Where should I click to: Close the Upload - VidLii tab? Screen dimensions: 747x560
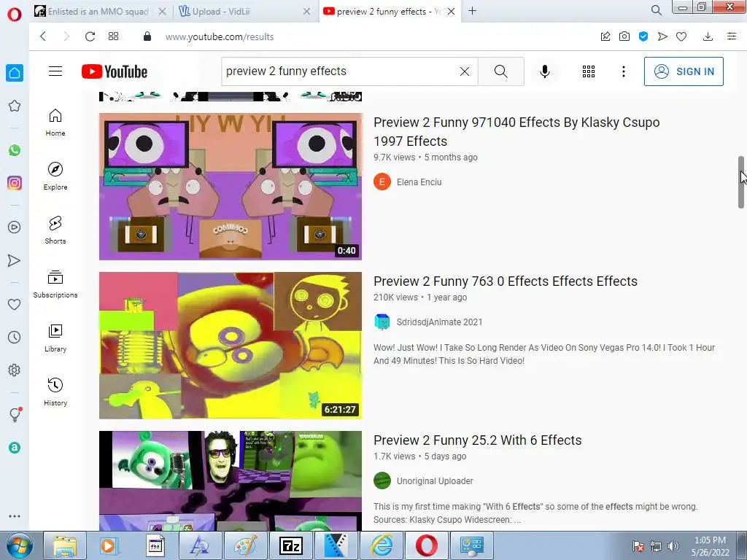pyautogui.click(x=307, y=12)
